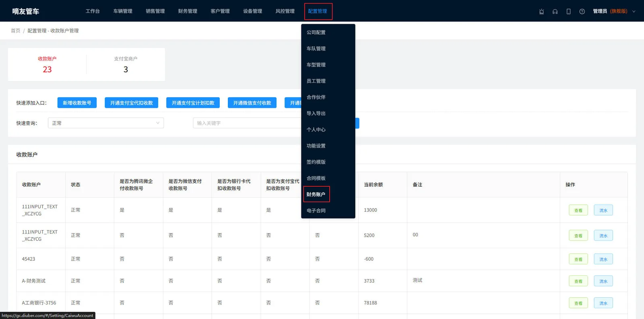Click the 新增收款账号 button
The height and width of the screenshot is (319, 644).
[x=77, y=103]
